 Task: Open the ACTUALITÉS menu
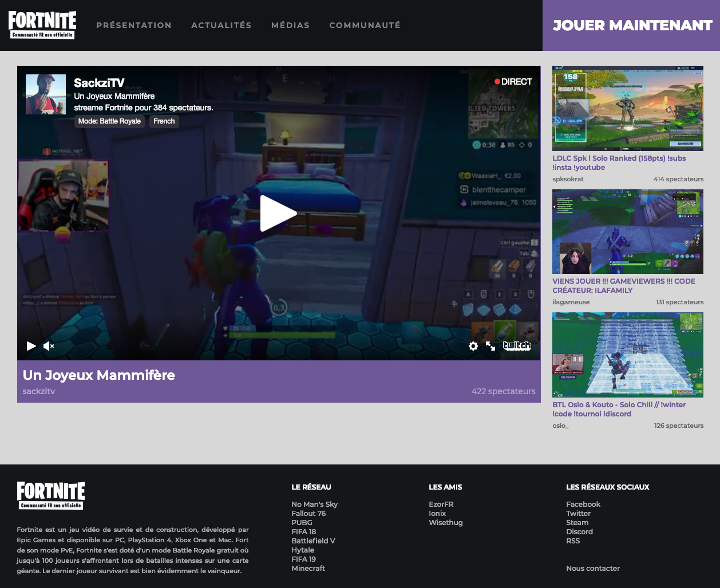[221, 25]
